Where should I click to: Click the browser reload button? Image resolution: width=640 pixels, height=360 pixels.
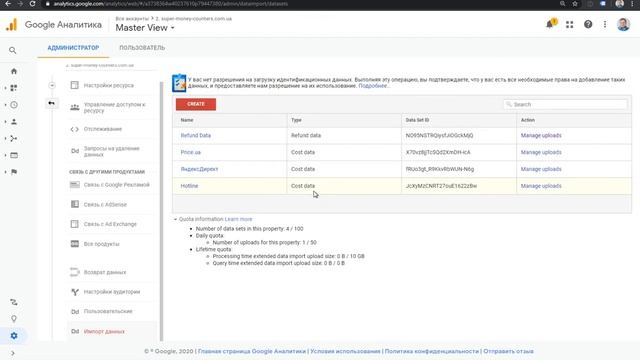pyautogui.click(x=32, y=4)
